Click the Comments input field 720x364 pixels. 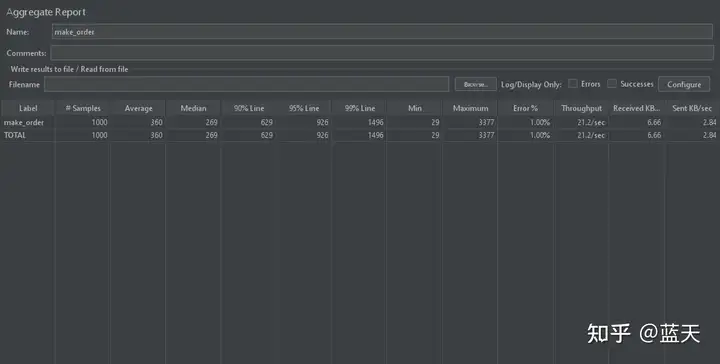(x=382, y=53)
